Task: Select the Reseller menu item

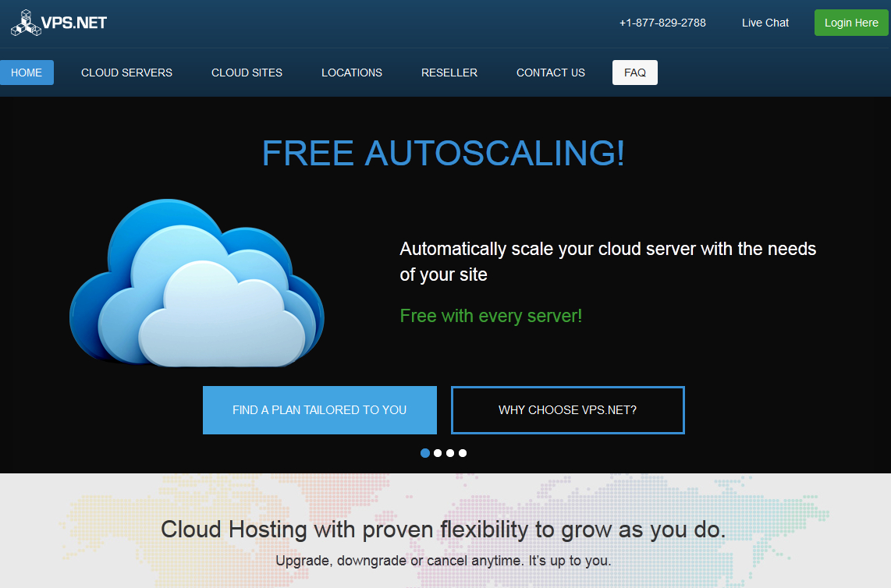Action: [x=449, y=73]
